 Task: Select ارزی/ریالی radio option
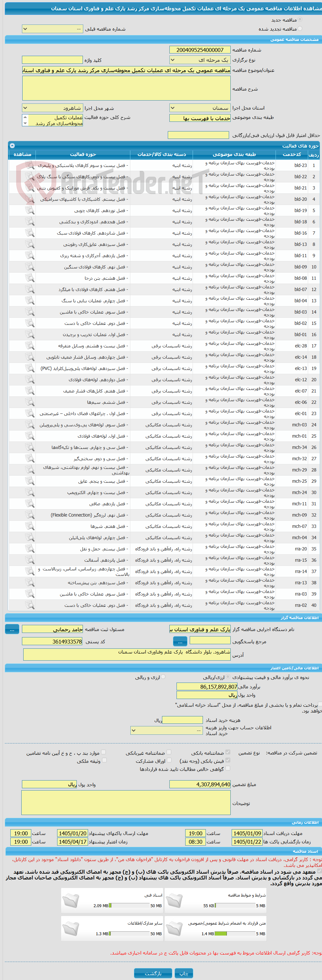[x=228, y=677]
